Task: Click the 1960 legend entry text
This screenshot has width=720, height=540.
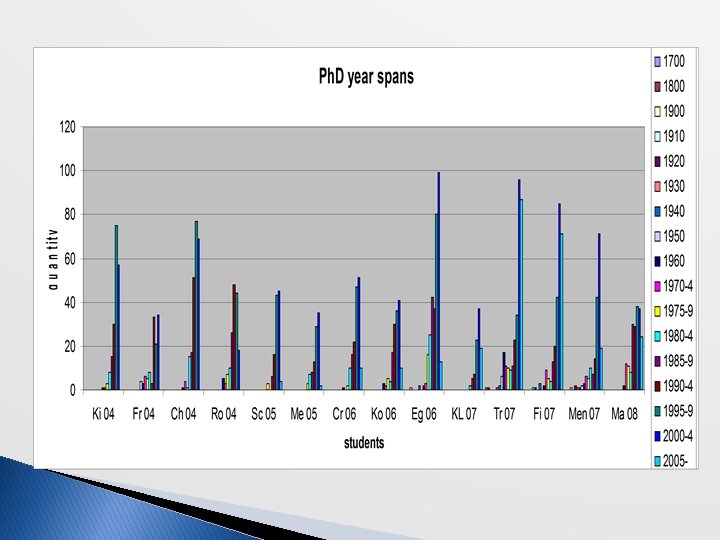Action: [674, 261]
